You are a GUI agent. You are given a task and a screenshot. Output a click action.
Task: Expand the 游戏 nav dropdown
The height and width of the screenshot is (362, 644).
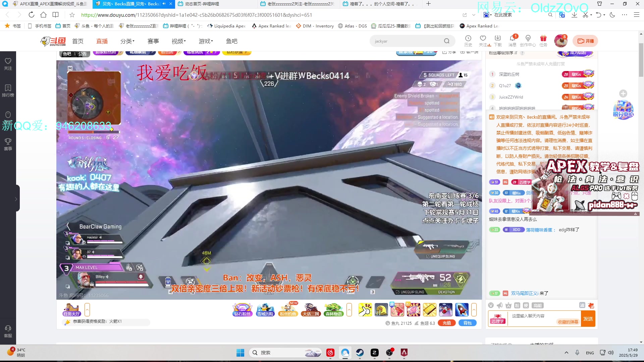(206, 41)
